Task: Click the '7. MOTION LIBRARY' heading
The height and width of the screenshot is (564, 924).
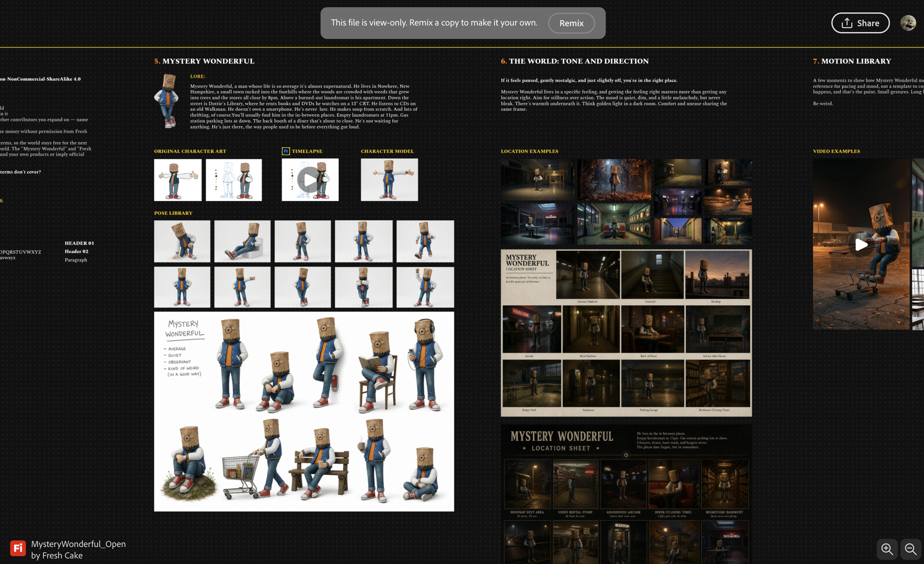Action: (852, 61)
